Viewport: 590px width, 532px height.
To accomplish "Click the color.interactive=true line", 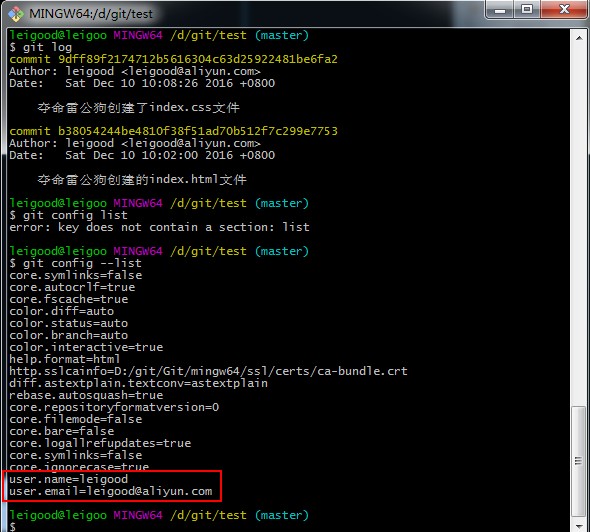I will 86,347.
